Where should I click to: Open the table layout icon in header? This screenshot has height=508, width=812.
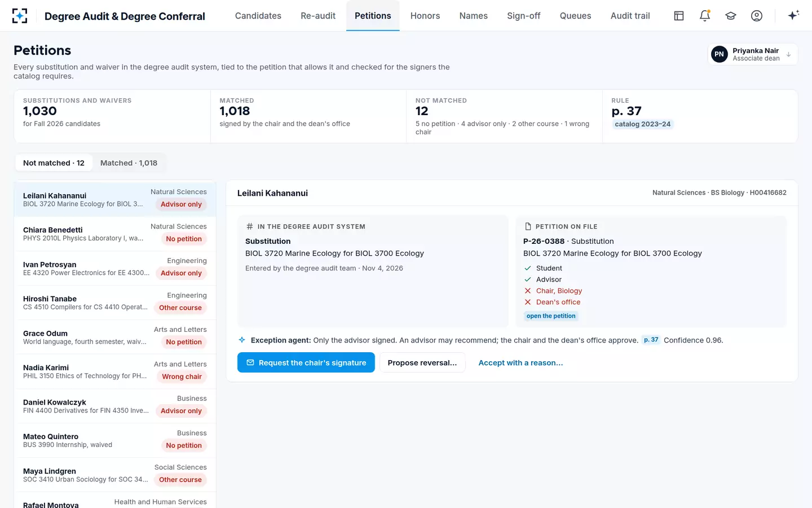[x=679, y=16]
